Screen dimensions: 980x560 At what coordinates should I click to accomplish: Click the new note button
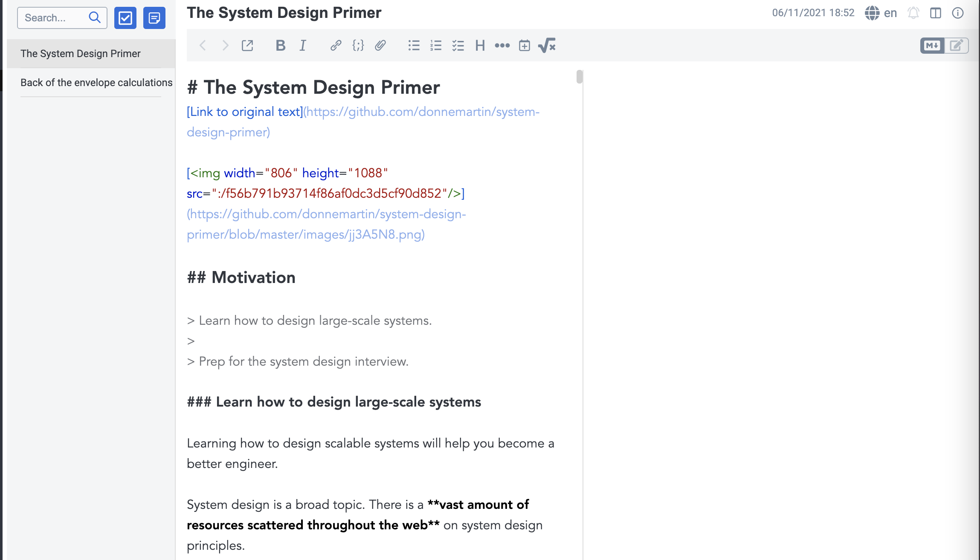154,18
